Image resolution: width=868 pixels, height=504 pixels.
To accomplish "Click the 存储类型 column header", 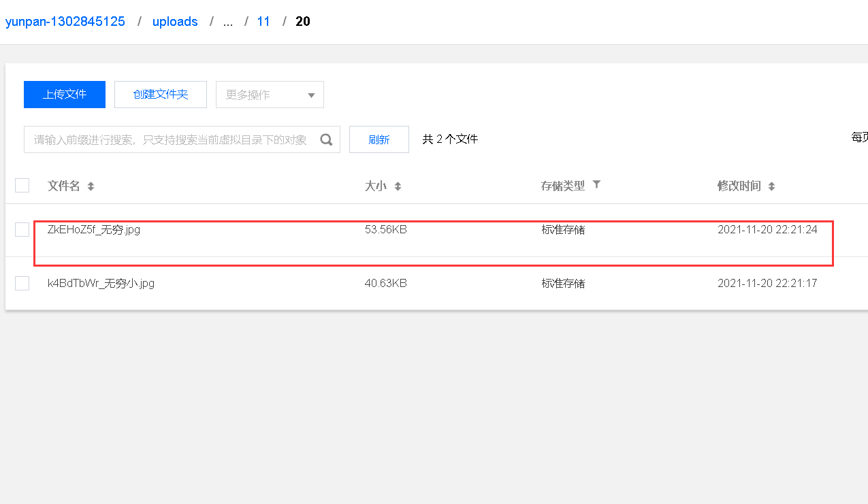I will 563,186.
